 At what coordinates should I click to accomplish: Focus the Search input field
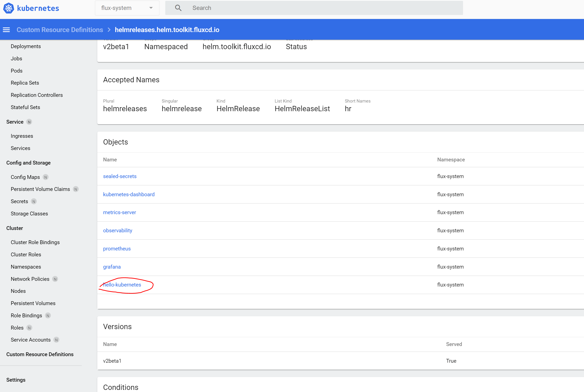tap(314, 8)
